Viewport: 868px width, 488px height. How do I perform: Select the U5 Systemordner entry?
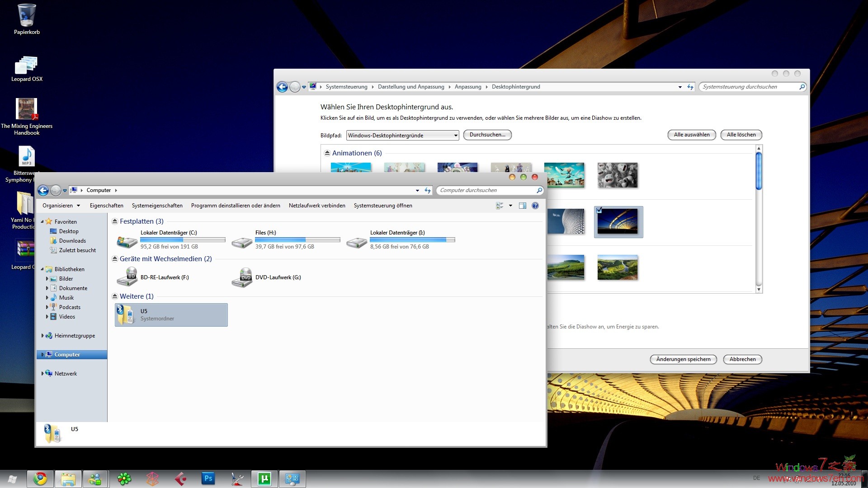(x=171, y=314)
